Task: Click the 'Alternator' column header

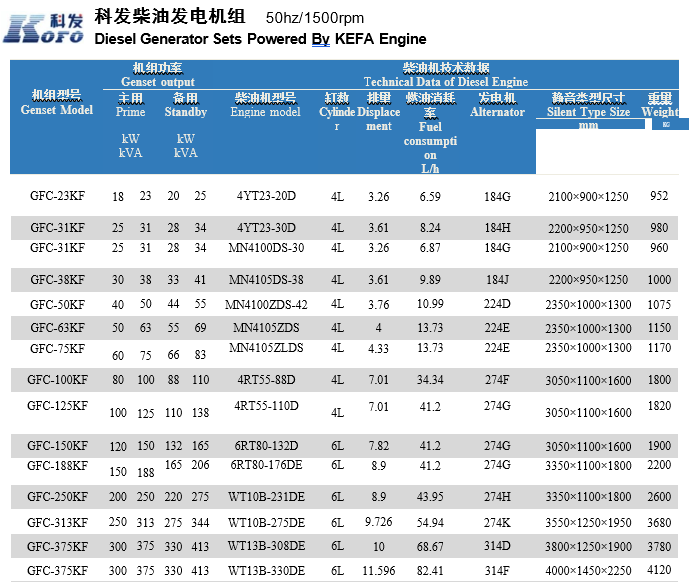Action: click(x=497, y=112)
